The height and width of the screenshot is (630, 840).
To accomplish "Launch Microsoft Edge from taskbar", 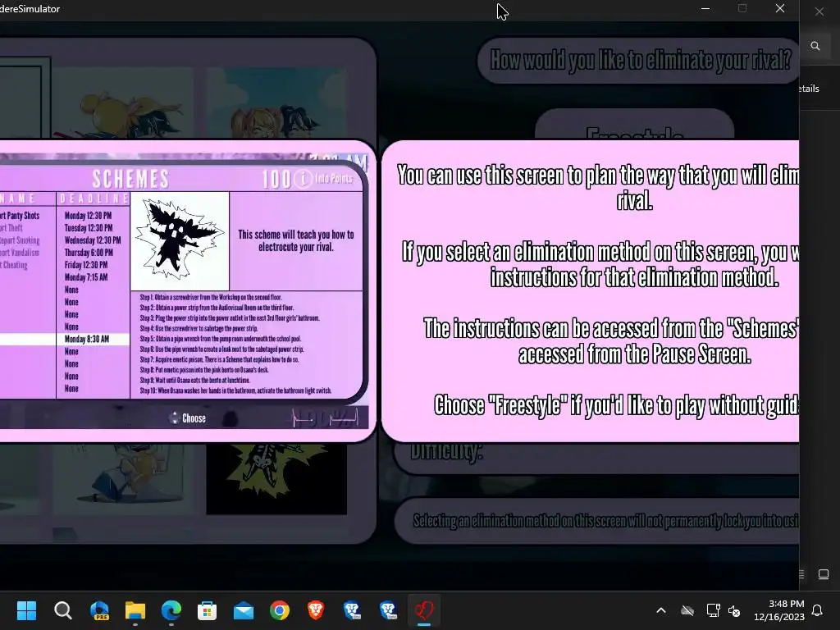I will tap(171, 610).
